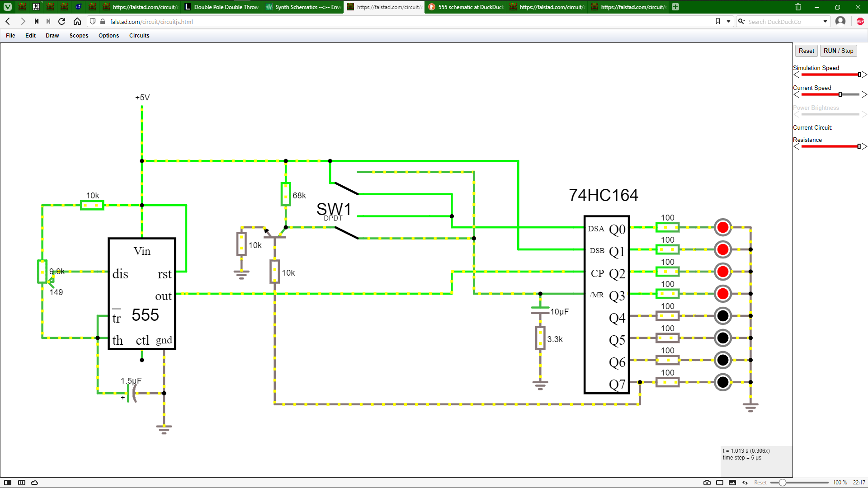Click the page tiling rectangle icon in status bar
868x488 pixels.
tap(720, 483)
